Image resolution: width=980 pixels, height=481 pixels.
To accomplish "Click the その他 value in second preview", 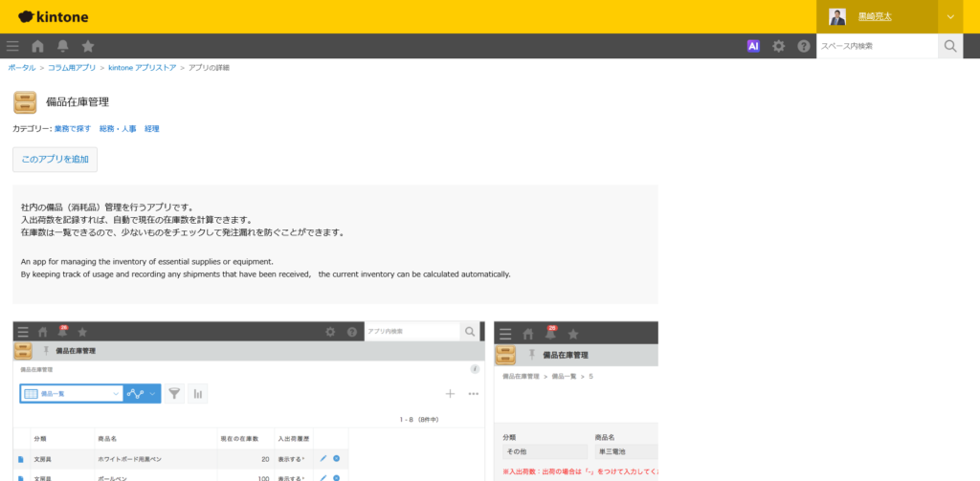I will 516,451.
